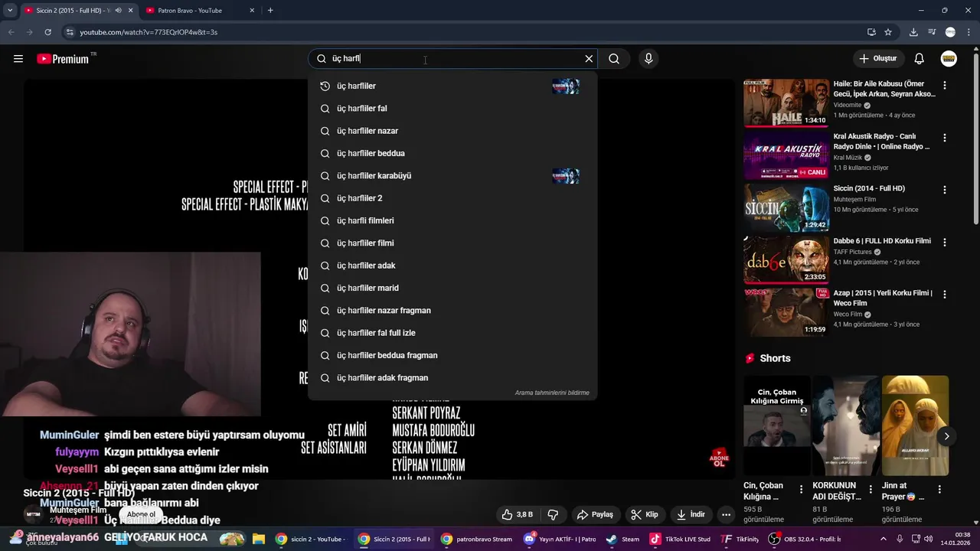Click the Paylaş share button
This screenshot has width=980, height=551.
[596, 514]
